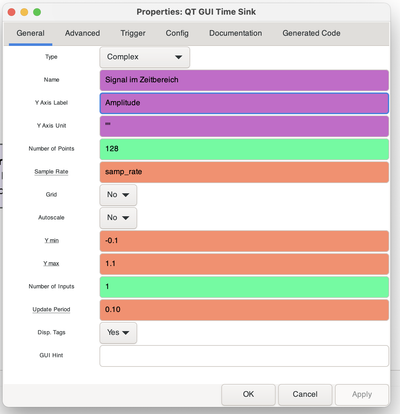View the Documentation tab
400x414 pixels.
(235, 33)
